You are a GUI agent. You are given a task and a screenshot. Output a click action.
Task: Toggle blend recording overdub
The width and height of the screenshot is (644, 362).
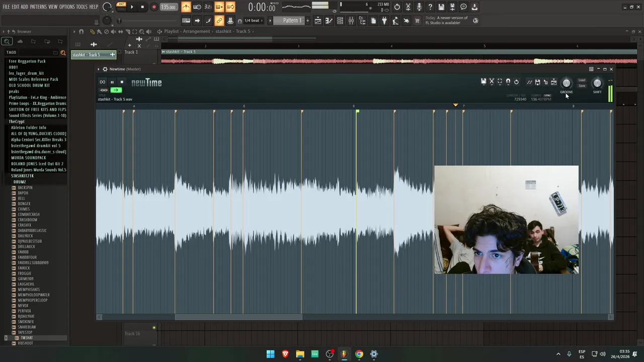coord(219,7)
